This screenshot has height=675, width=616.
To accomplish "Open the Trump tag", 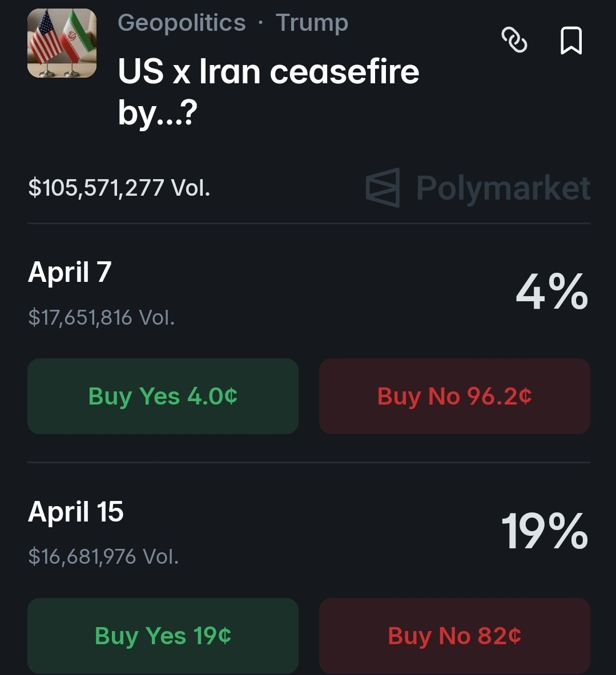I will point(312,23).
